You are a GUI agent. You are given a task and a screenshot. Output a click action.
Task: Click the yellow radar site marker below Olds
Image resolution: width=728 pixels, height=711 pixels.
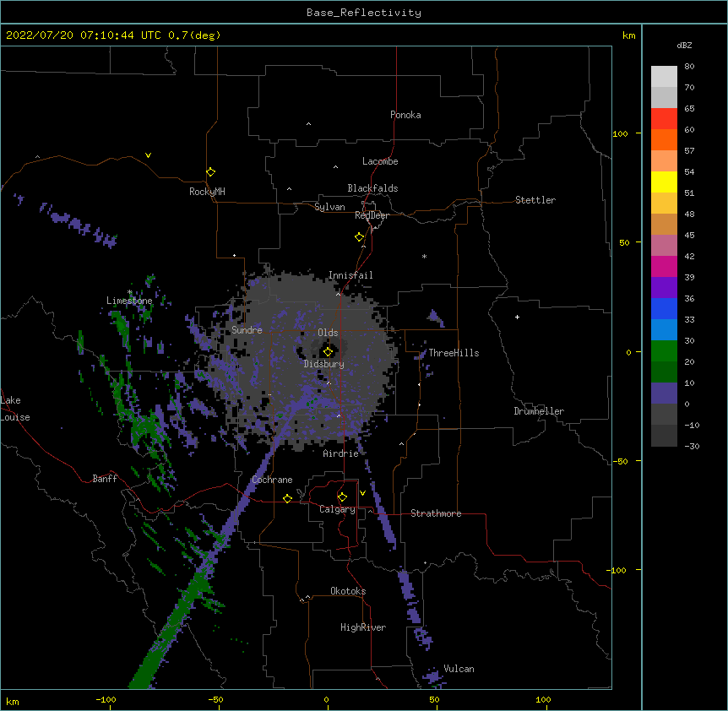coord(328,351)
